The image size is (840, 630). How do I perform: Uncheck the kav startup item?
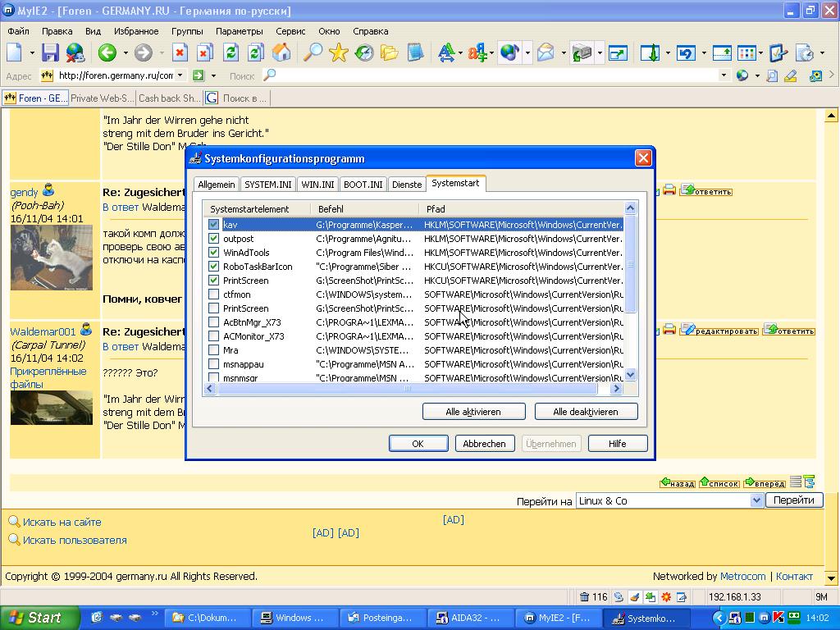point(214,225)
